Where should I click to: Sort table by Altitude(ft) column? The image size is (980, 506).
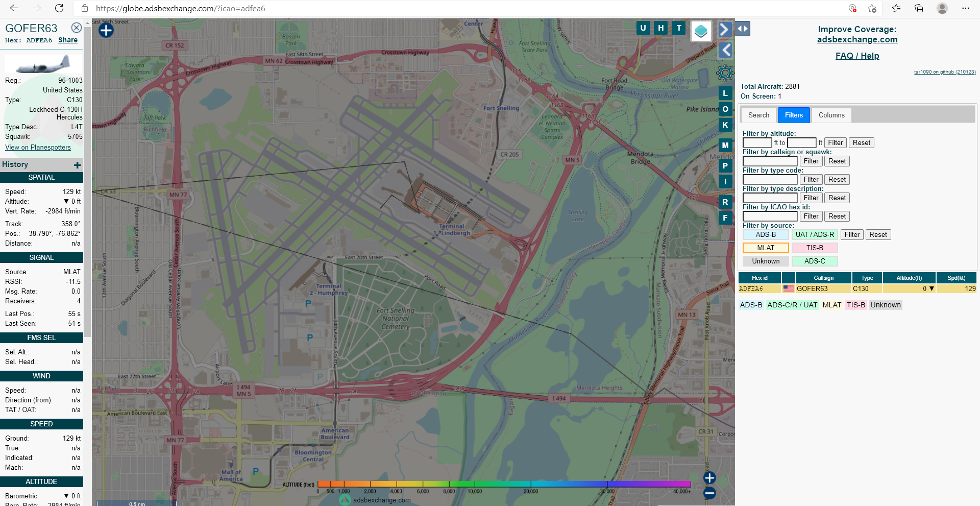909,278
